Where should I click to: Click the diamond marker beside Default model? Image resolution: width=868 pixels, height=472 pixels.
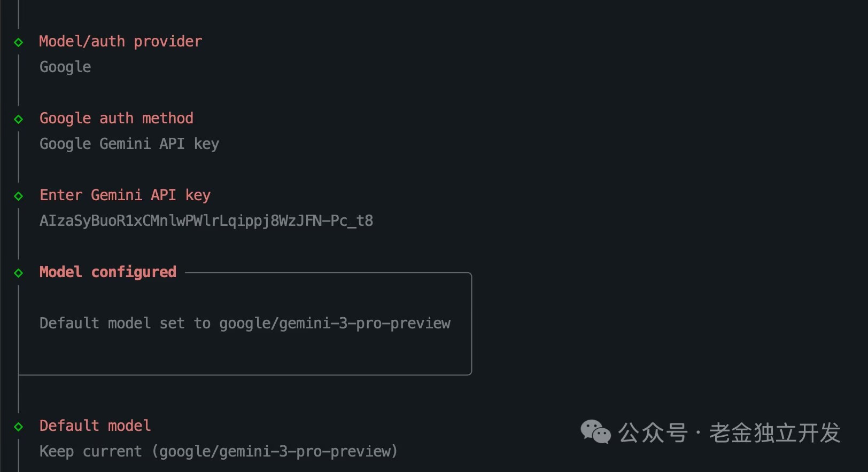pos(19,427)
